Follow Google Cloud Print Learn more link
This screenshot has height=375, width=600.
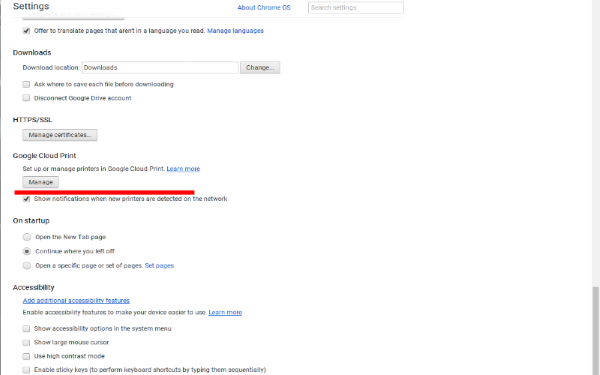coord(183,169)
